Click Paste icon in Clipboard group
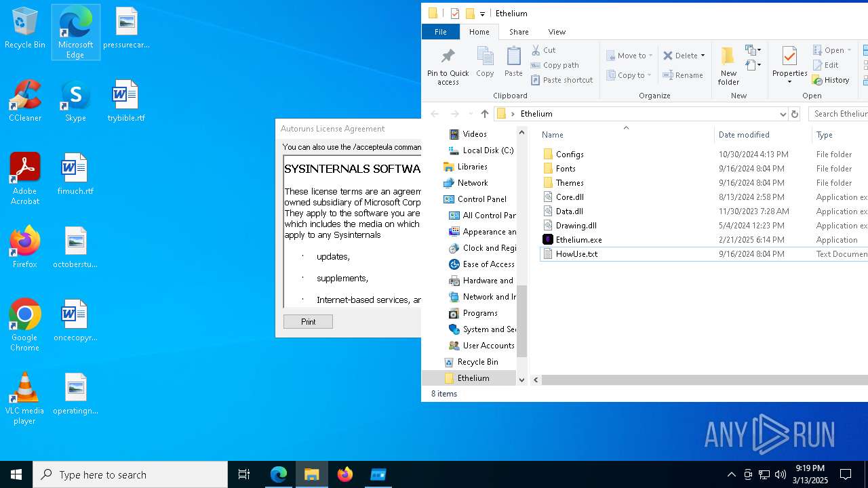 pos(513,62)
